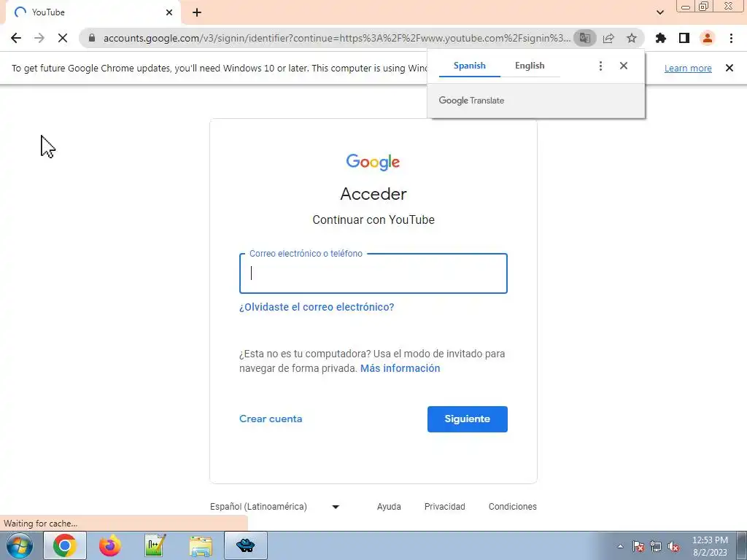
Task: Open the Windows Start menu
Action: (x=20, y=545)
